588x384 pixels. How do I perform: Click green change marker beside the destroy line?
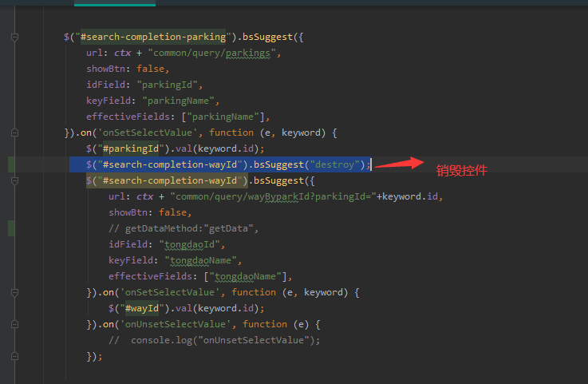[11, 164]
